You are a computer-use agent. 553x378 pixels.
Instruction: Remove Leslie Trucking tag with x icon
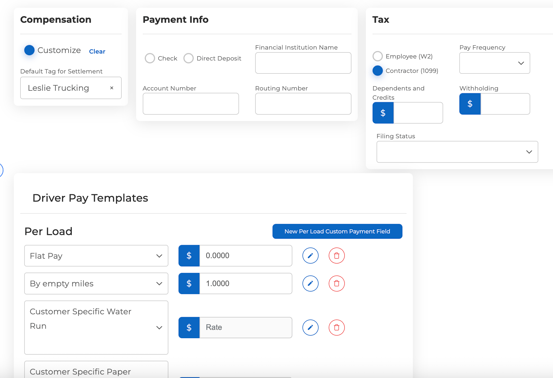111,88
